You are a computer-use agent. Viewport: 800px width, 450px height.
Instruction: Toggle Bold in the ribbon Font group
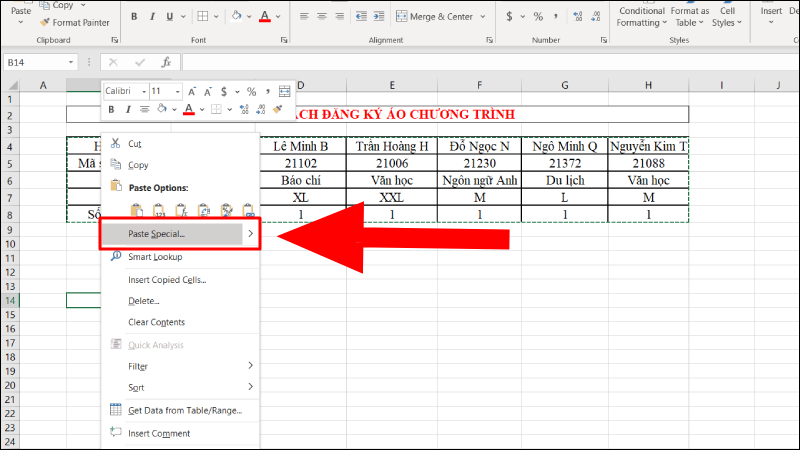point(135,17)
